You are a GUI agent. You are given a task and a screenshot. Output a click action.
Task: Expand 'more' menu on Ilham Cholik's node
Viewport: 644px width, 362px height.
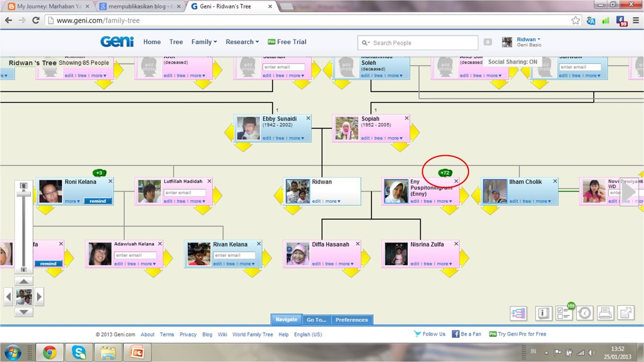tap(543, 201)
